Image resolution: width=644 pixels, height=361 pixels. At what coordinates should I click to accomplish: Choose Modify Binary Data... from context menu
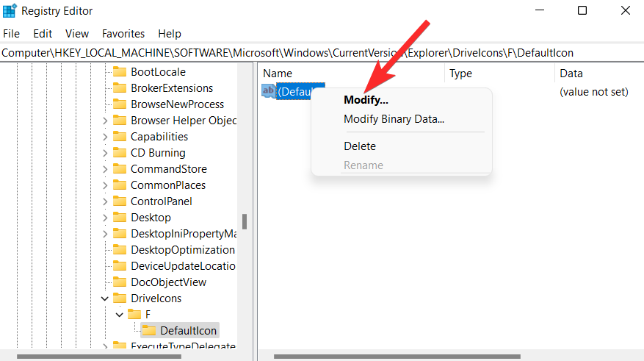coord(394,119)
